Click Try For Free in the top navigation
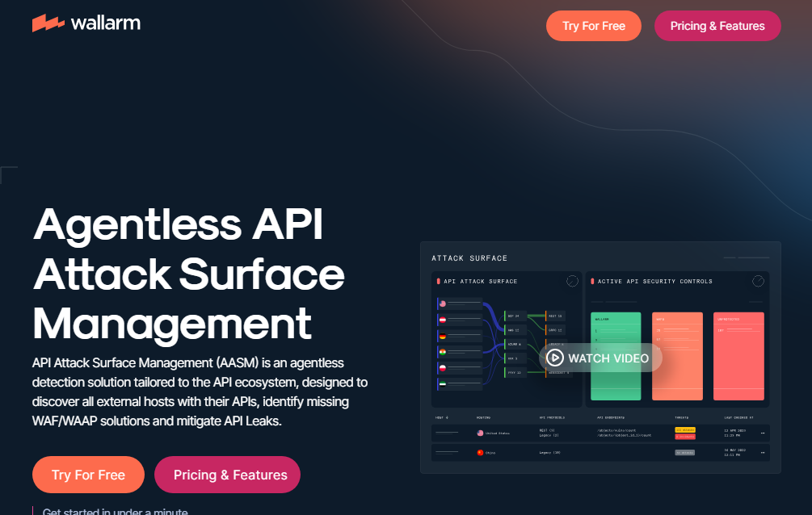812x515 pixels. pos(593,26)
